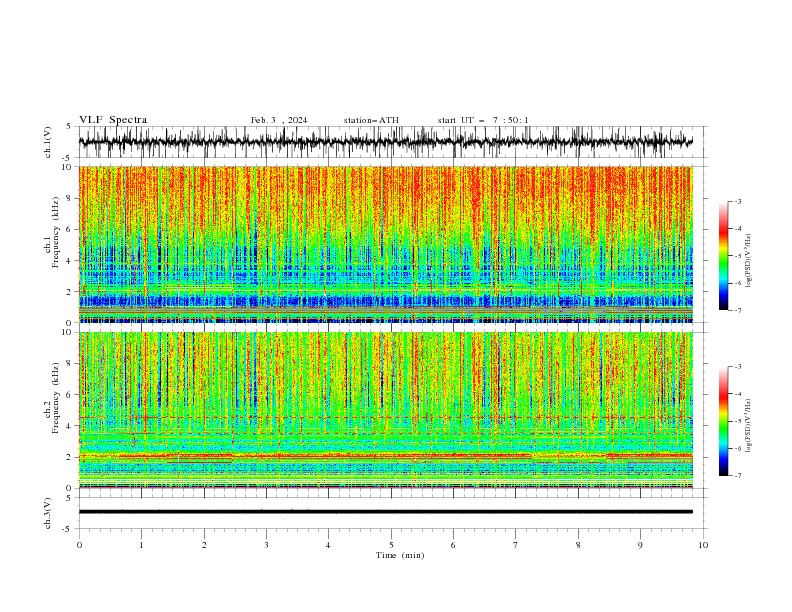Select the date text "Feb. 3 , 2024"
Screen dimensions: 792x612
[x=279, y=120]
